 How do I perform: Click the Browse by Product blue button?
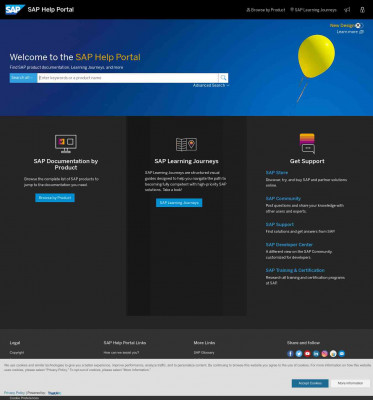55,198
